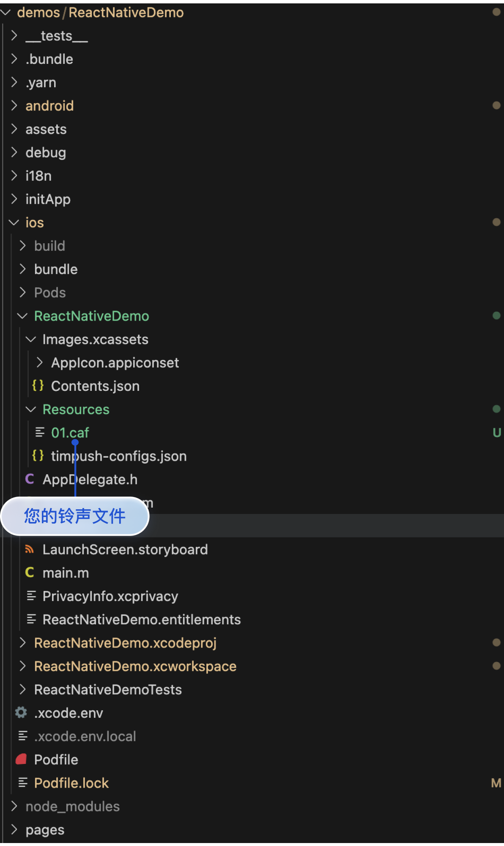Screen dimensions: 504x846
Task: Collapse the ios folder
Action: pyautogui.click(x=14, y=222)
